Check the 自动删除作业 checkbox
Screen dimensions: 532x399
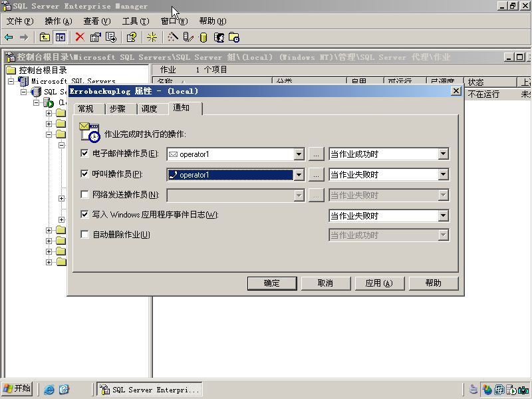(x=84, y=235)
